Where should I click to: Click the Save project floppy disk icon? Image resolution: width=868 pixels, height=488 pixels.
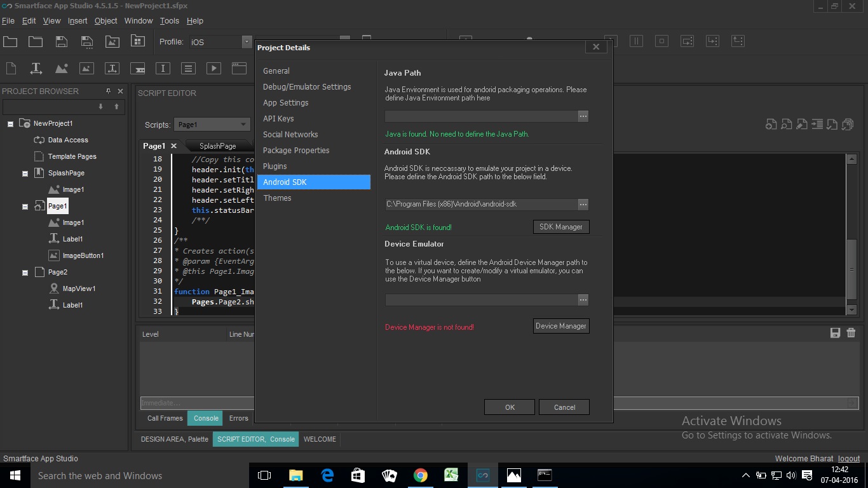62,41
